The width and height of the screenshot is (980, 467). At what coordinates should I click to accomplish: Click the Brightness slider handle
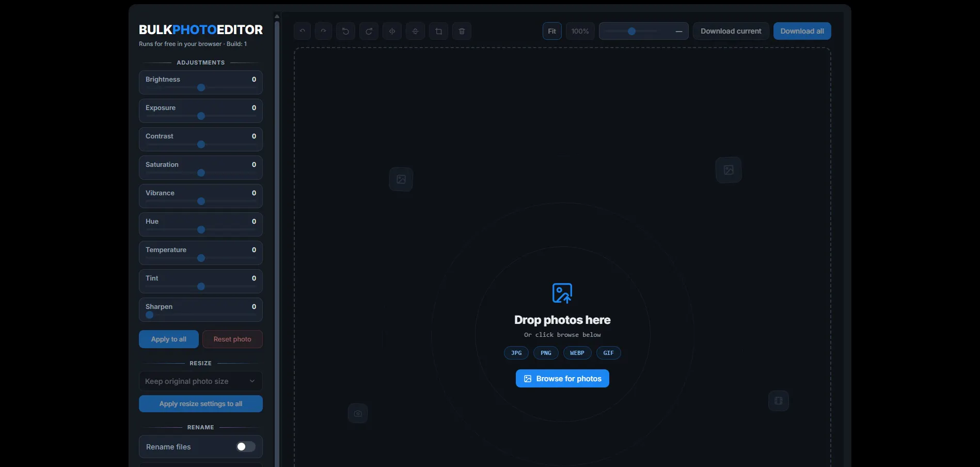tap(201, 88)
